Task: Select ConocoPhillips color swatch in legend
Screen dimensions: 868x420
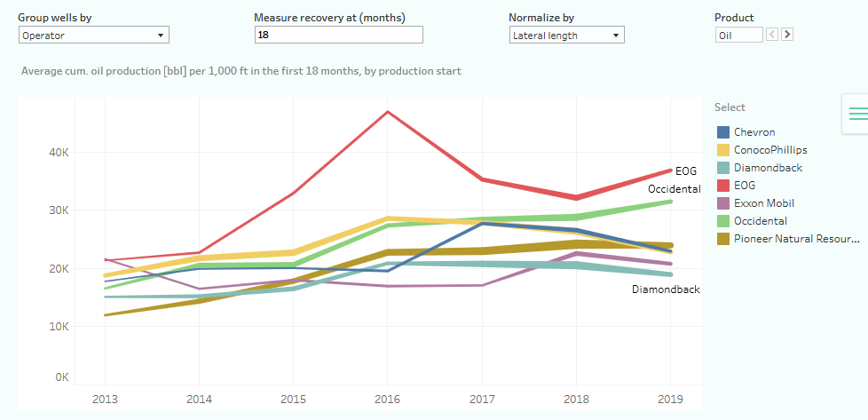Action: click(x=723, y=149)
